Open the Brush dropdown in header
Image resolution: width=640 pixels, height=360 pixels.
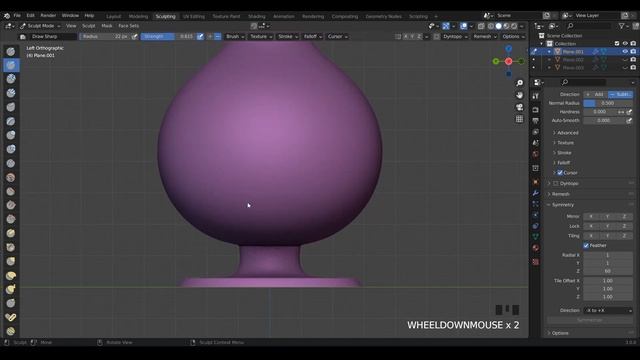click(235, 36)
